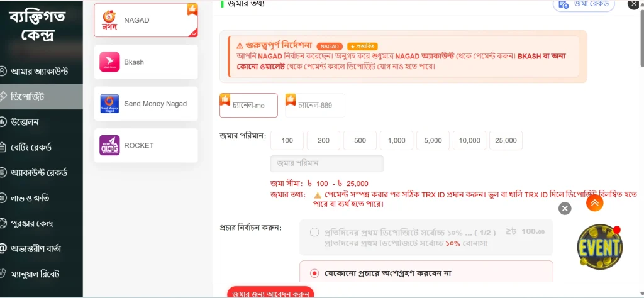The height and width of the screenshot is (298, 644).
Task: Click the NAGAD logo icon
Action: pyautogui.click(x=109, y=20)
